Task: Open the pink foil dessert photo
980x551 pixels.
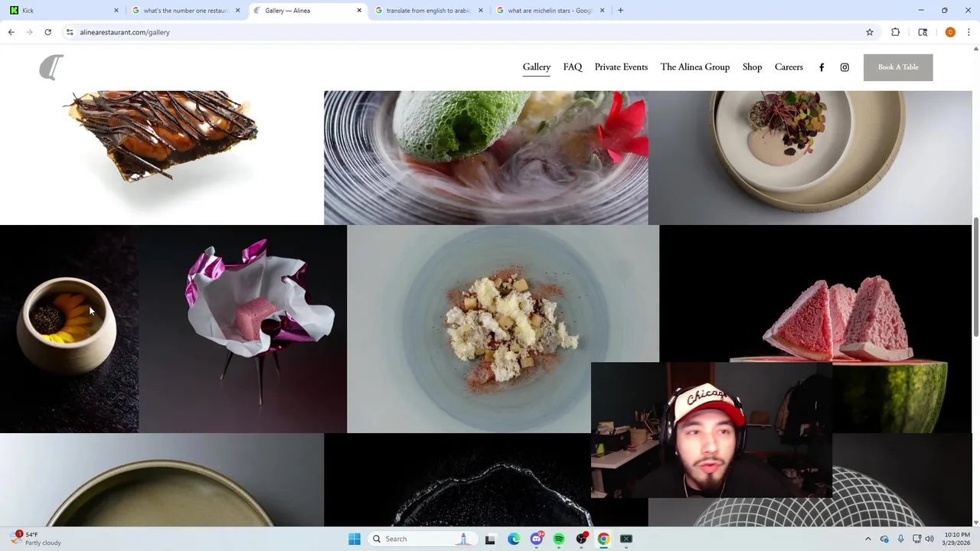Action: click(x=243, y=329)
